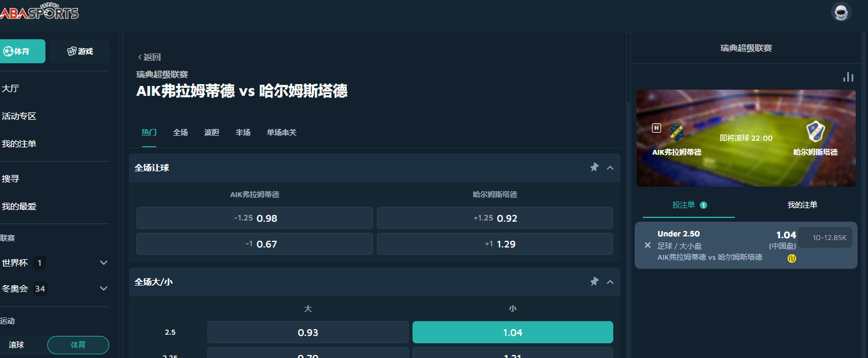Switch to 滚球 live betting mode
868x358 pixels.
(17, 345)
